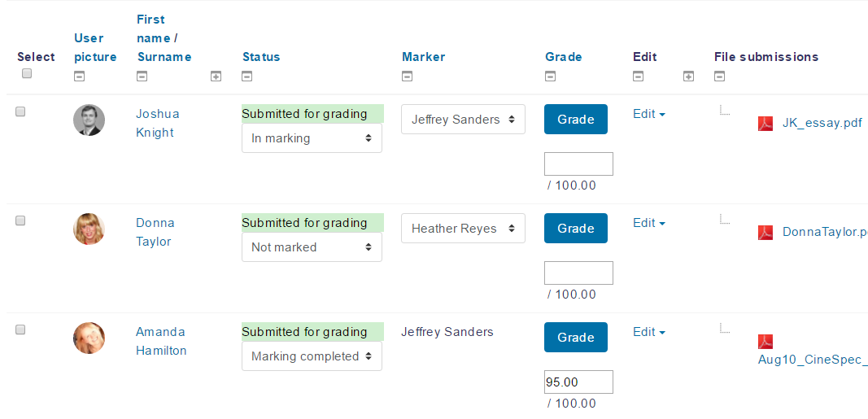The width and height of the screenshot is (868, 419).
Task: Open the Edit menu for Joshua Knight
Action: (x=649, y=114)
